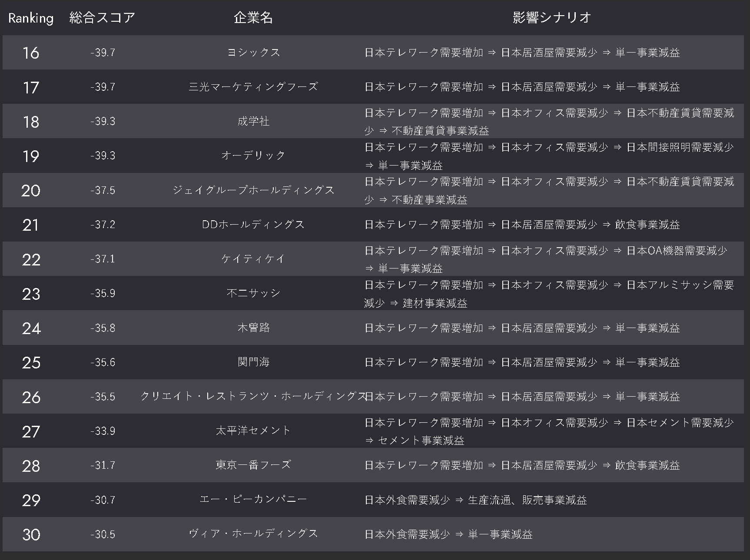Click score -37.1
The image size is (750, 560).
click(x=103, y=259)
